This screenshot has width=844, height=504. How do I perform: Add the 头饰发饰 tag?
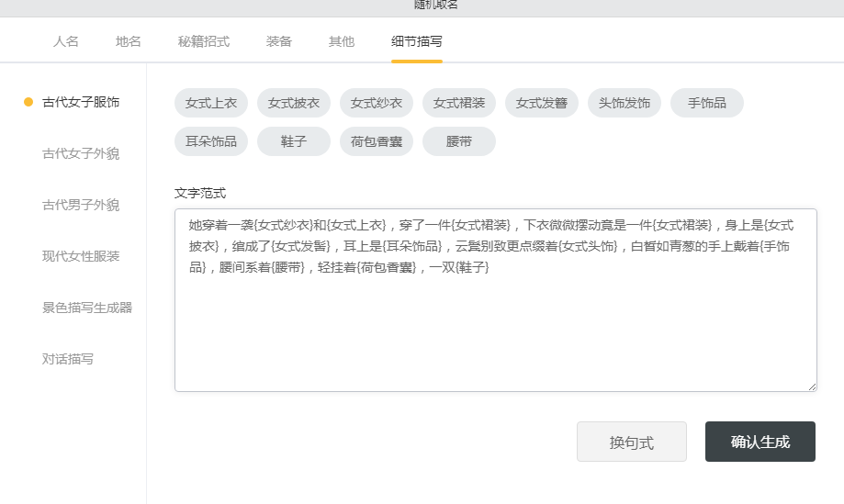[625, 103]
